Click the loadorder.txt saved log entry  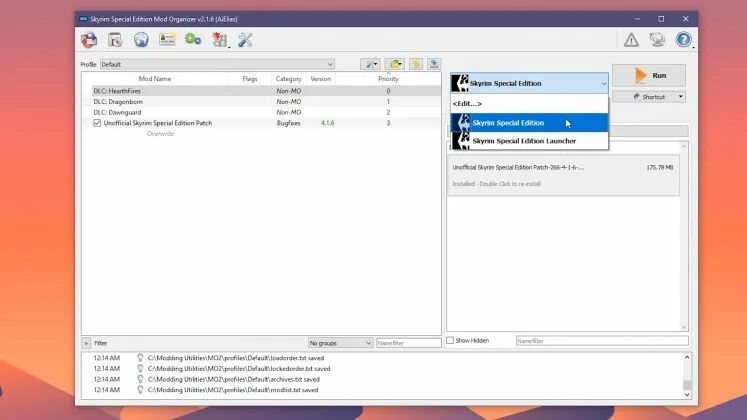pyautogui.click(x=236, y=358)
